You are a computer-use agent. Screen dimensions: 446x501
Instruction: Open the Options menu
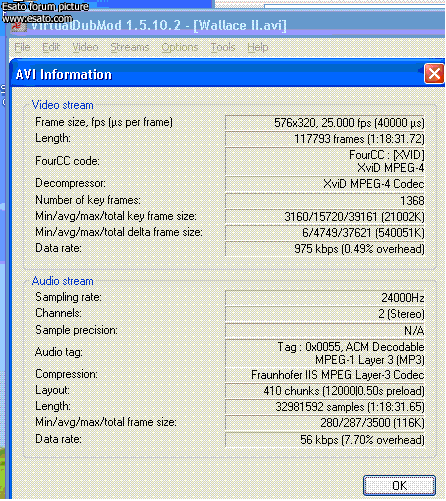click(180, 47)
